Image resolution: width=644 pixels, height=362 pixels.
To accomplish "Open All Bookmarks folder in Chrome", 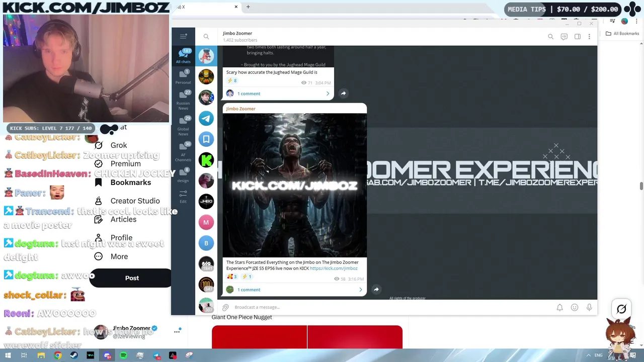I will (x=622, y=34).
